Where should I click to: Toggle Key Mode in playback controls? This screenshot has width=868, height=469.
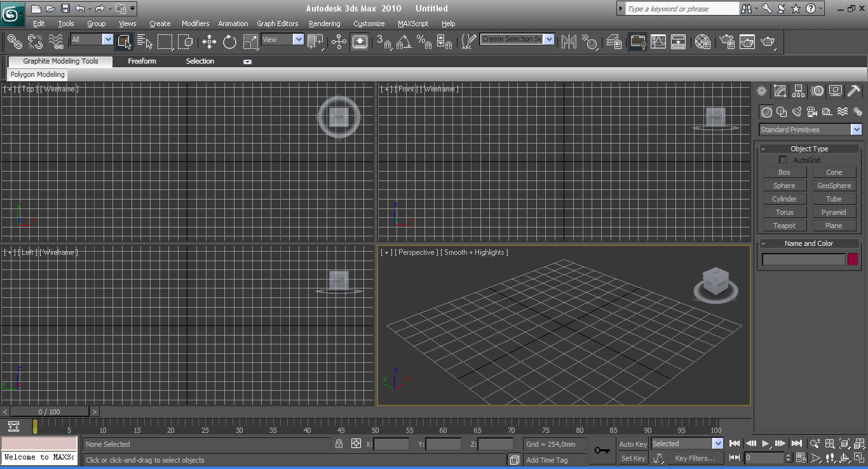735,458
